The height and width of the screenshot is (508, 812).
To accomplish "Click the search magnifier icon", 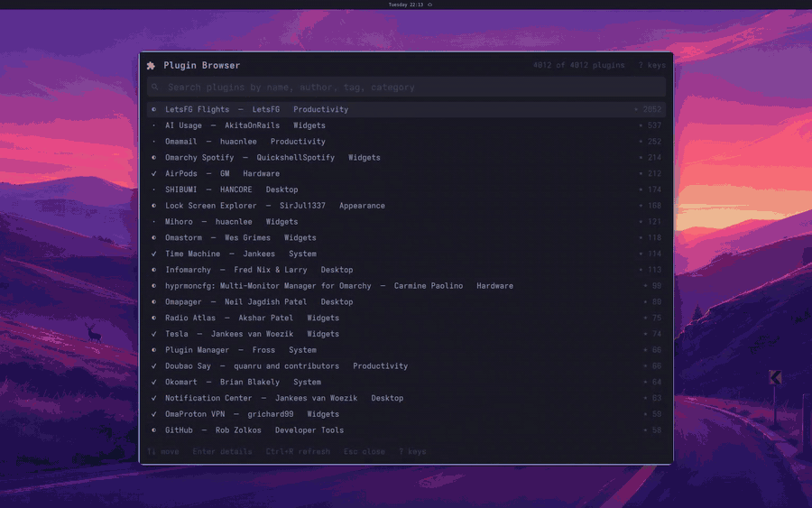I will tap(155, 87).
